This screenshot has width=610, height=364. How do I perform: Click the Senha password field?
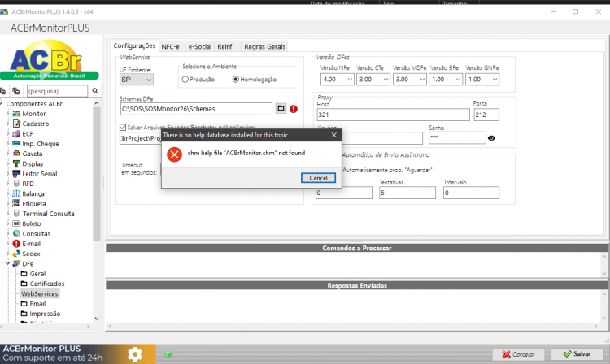pyautogui.click(x=457, y=138)
